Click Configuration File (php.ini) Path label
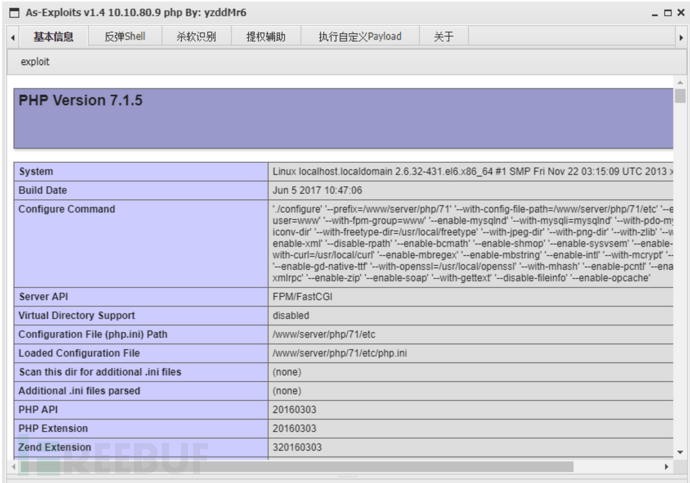 (93, 334)
